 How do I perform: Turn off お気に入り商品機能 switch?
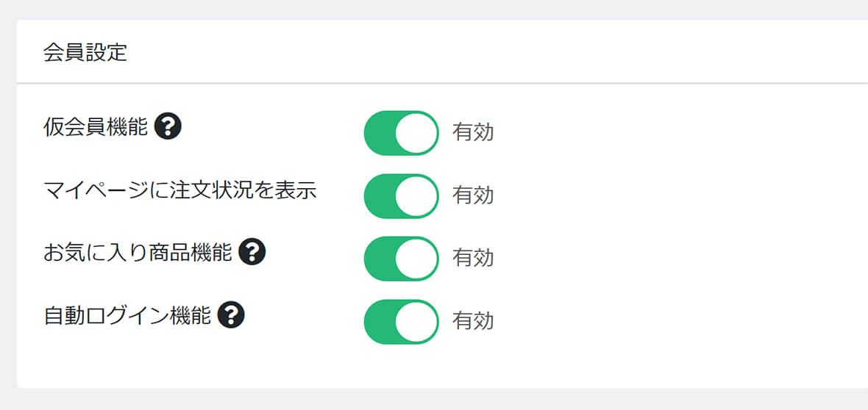pos(402,259)
